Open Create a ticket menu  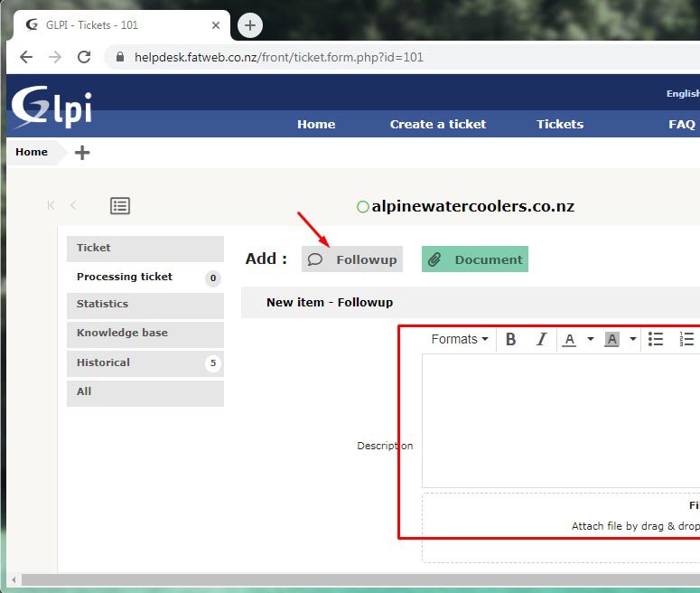pos(438,124)
